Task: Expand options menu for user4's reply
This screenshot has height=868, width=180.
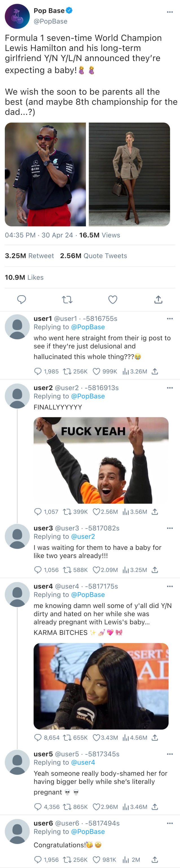Action: (170, 586)
